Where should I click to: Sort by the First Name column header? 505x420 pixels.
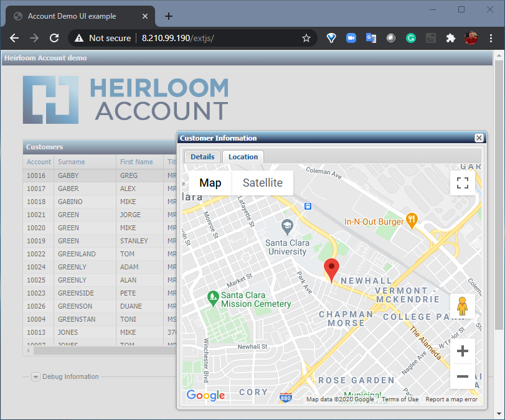pyautogui.click(x=139, y=162)
